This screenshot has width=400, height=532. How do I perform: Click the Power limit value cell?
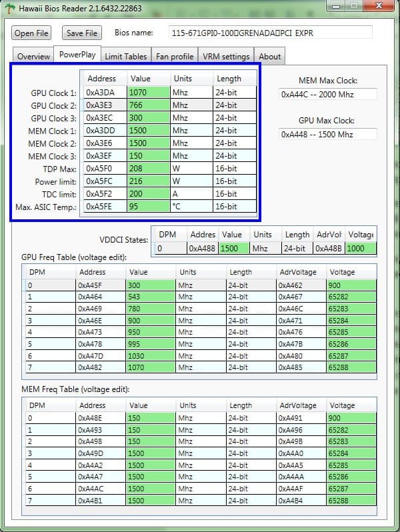coord(148,181)
